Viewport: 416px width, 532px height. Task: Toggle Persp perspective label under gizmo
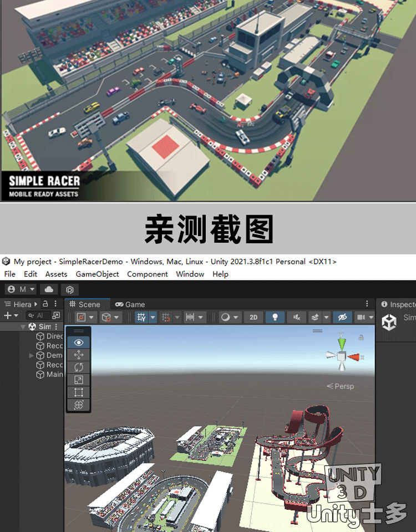click(x=340, y=386)
